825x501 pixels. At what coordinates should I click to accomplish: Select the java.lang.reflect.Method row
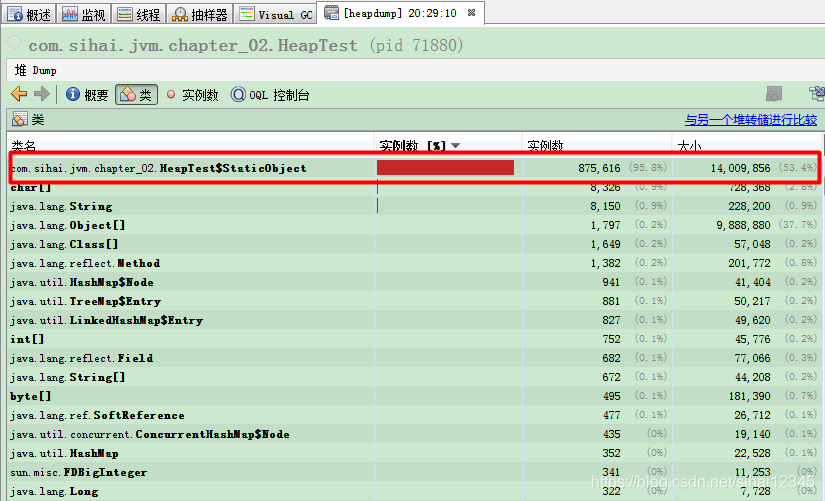415,263
